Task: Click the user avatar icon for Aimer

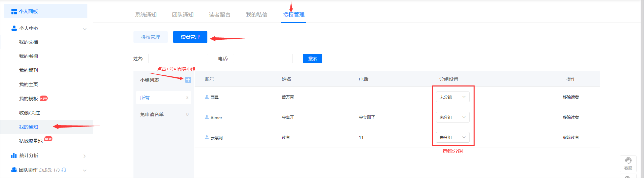Action: pyautogui.click(x=207, y=117)
